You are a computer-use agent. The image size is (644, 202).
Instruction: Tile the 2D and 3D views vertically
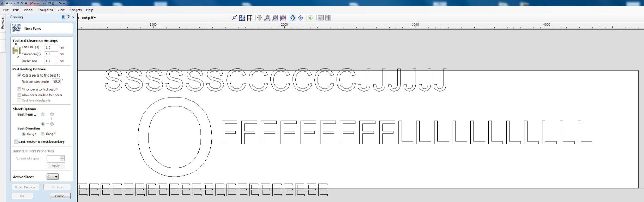(328, 18)
